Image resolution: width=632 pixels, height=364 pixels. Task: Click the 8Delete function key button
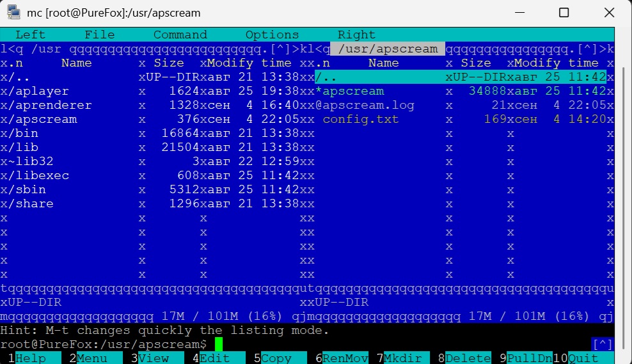click(x=464, y=358)
